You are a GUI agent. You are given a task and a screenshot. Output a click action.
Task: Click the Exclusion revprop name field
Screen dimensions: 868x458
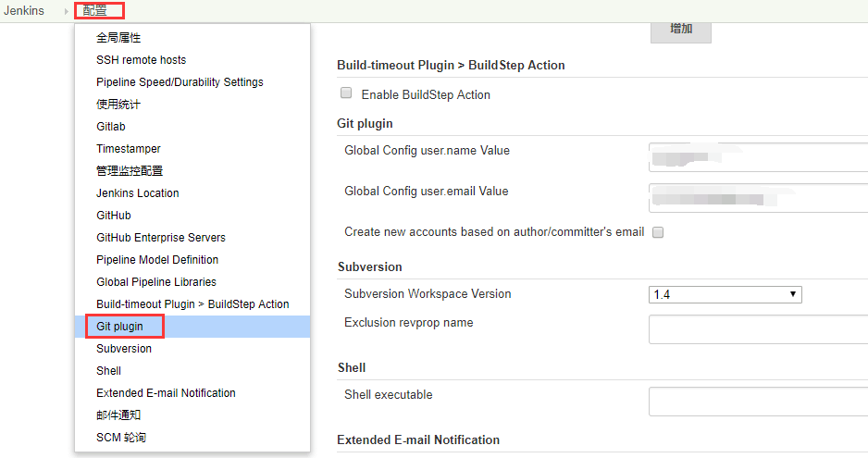click(759, 329)
